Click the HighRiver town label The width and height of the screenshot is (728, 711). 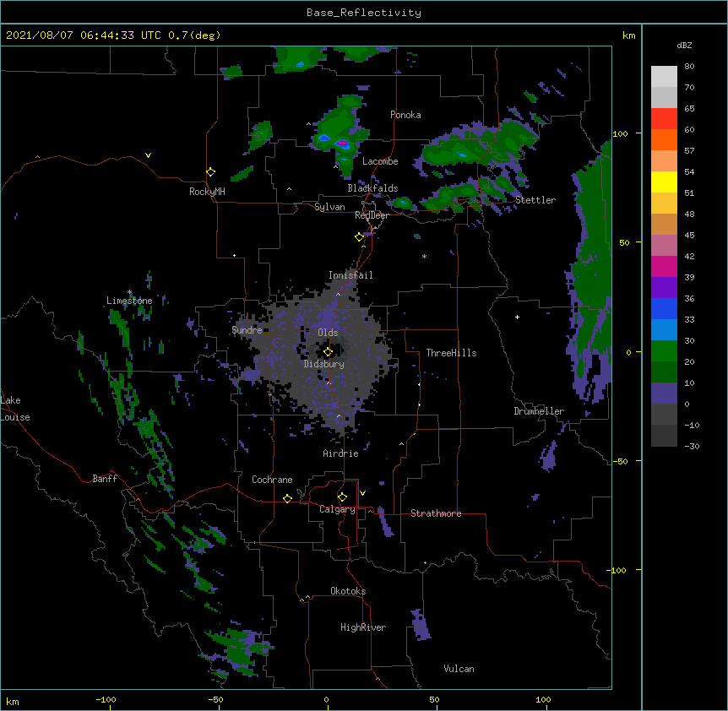(363, 627)
